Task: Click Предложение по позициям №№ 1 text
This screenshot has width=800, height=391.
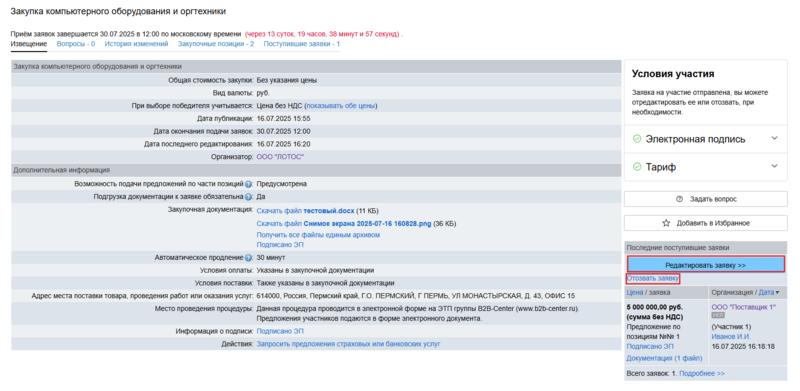Action: coord(653,331)
